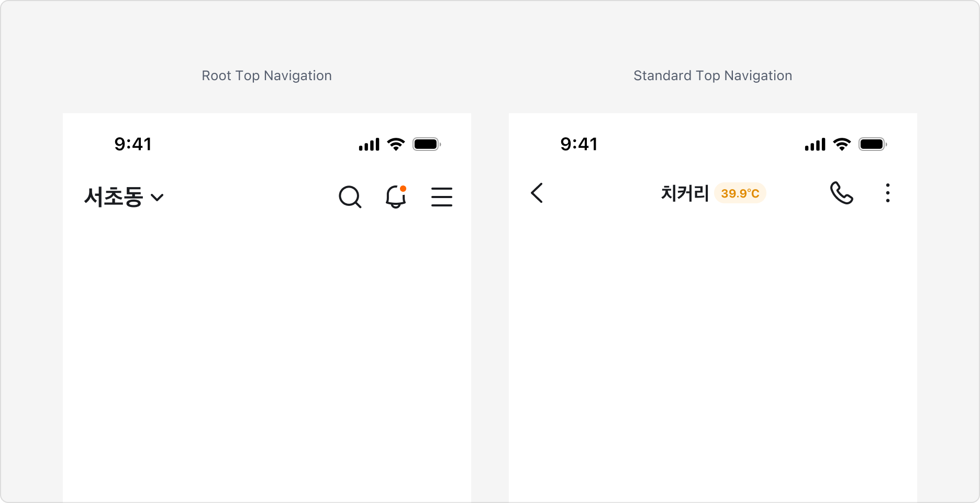980x503 pixels.
Task: Toggle the overflow menu open state
Action: [x=888, y=194]
